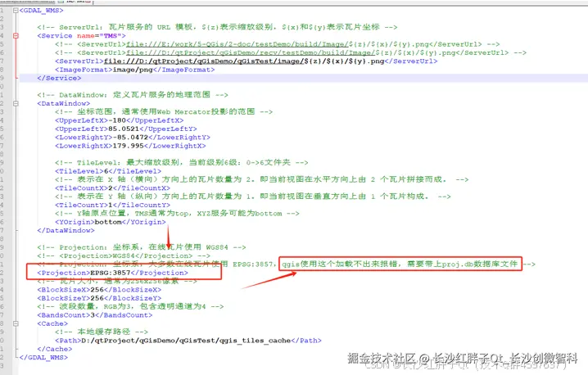Viewport: 588px width, 375px height.
Task: Click the ImageFormat image/png line
Action: (x=134, y=70)
